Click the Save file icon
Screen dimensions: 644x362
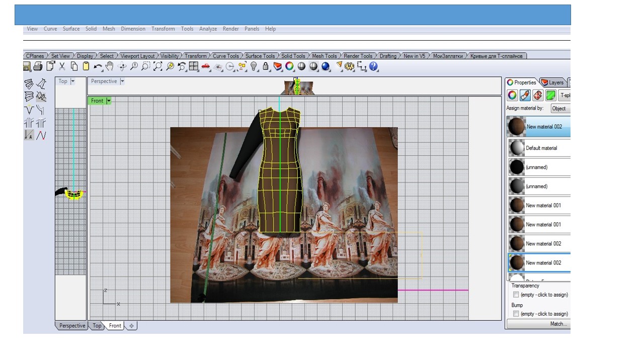click(x=27, y=66)
